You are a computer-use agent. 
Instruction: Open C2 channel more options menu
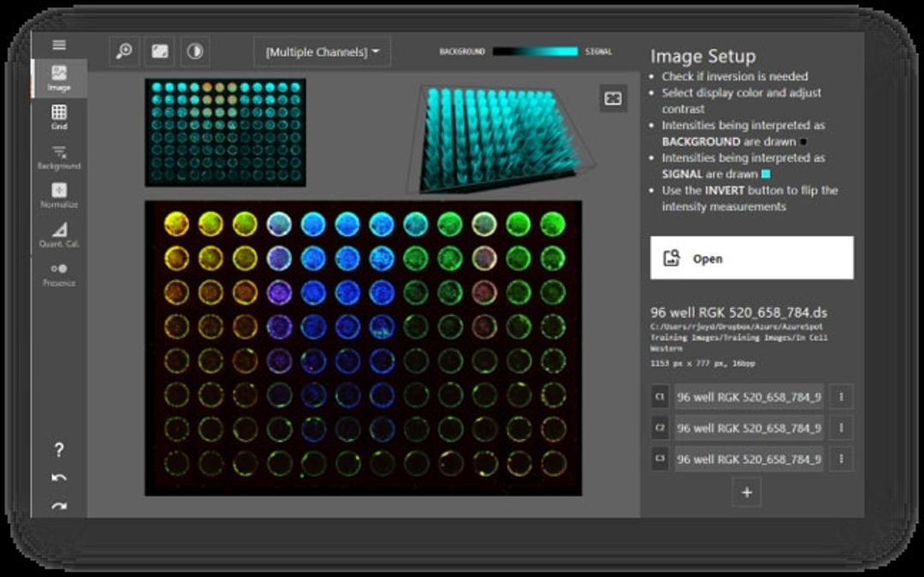pos(841,428)
